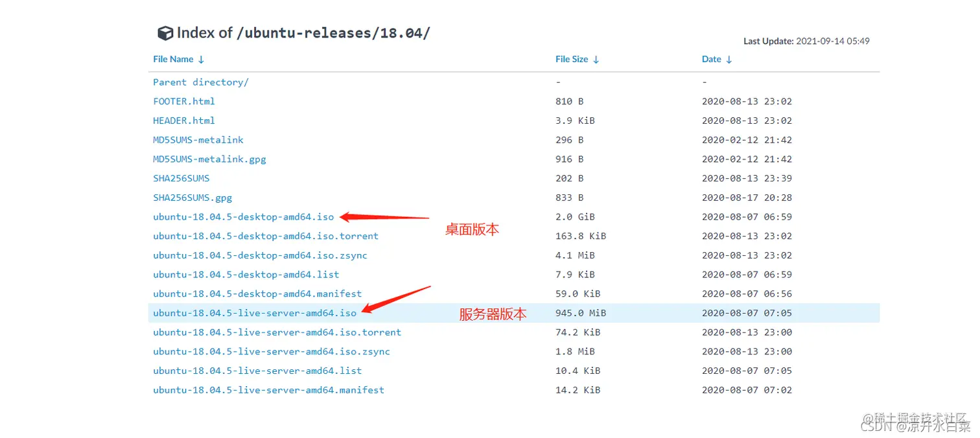Download ubuntu-18.04.5-desktop-amd64.iso.zsync
Screen dimensions: 980x438
coord(260,255)
